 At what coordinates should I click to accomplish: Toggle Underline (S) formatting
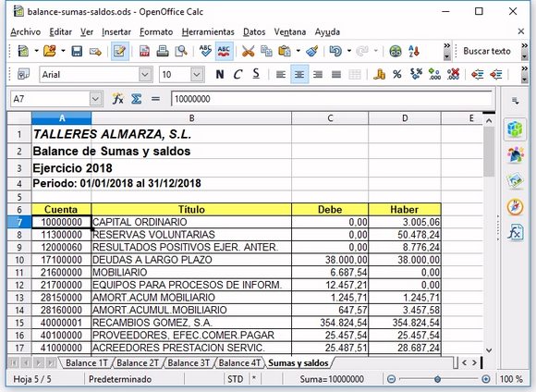(256, 74)
